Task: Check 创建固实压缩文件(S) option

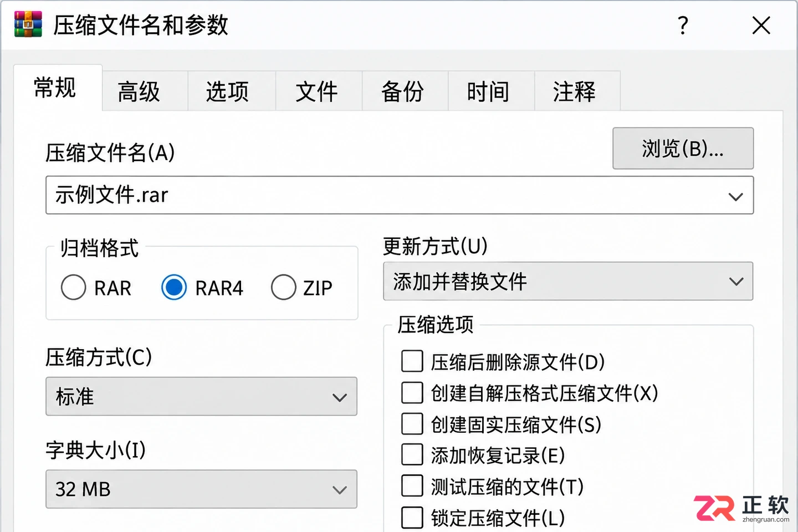Action: coord(412,424)
